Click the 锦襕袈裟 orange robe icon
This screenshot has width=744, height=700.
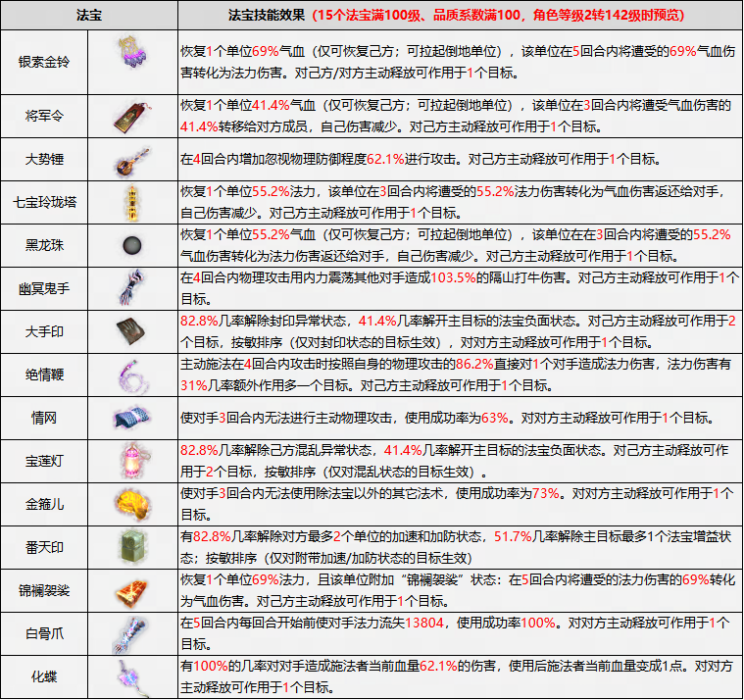pyautogui.click(x=132, y=591)
